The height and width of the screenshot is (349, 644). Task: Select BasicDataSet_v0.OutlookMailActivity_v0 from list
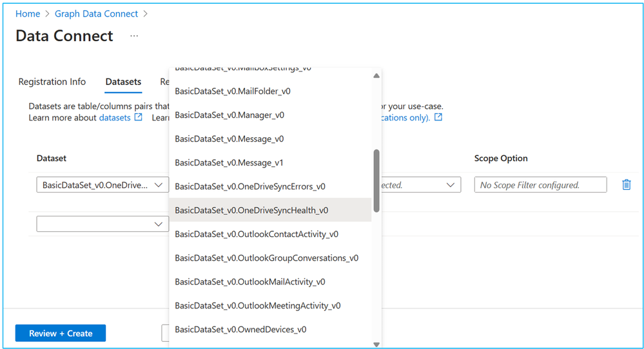click(x=270, y=281)
